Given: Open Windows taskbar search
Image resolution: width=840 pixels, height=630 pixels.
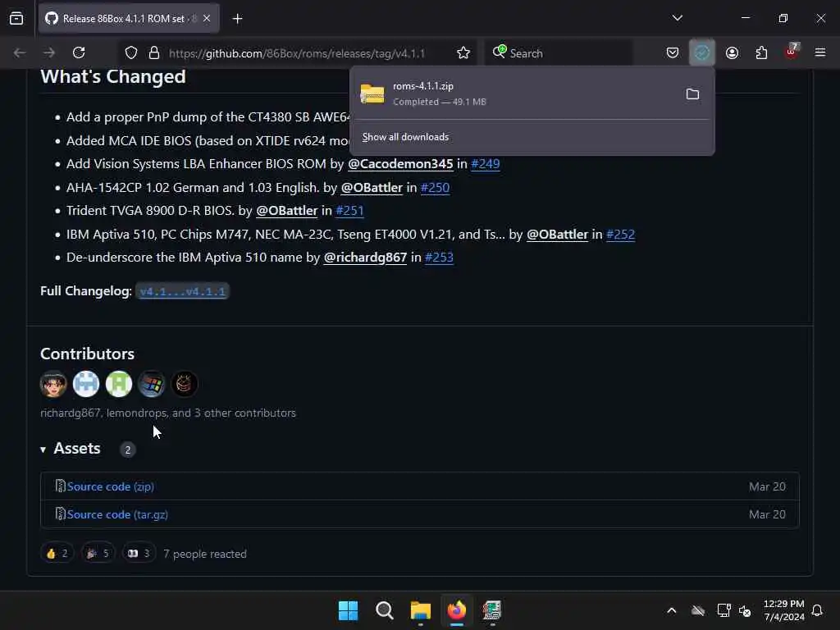Looking at the screenshot, I should (384, 610).
